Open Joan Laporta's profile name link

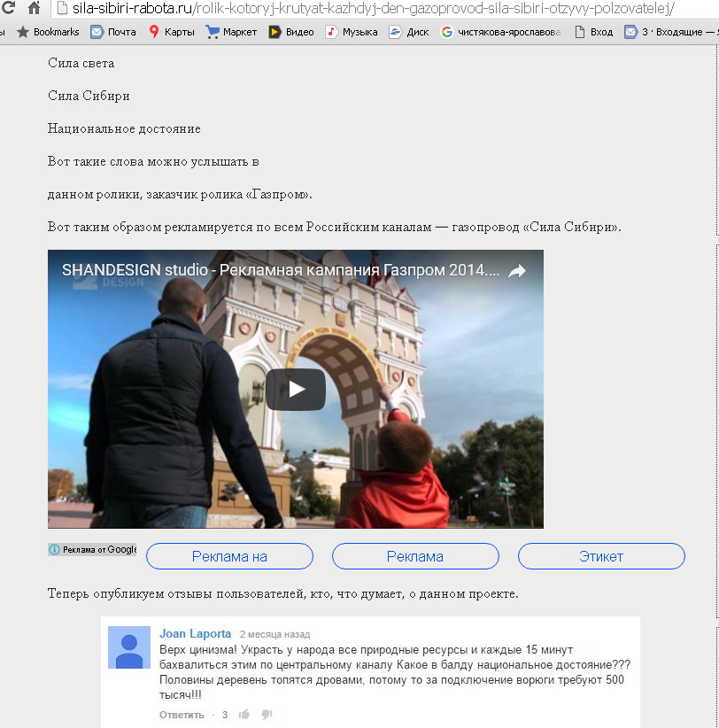[x=196, y=634]
